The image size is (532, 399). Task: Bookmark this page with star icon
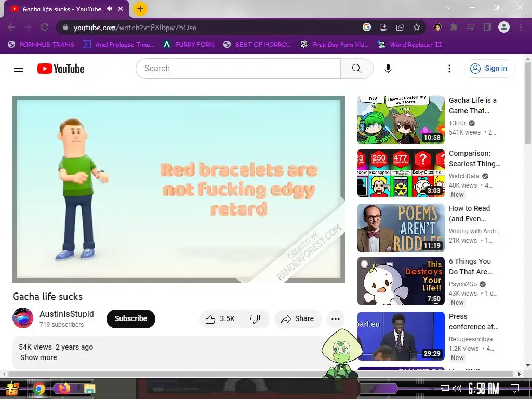[417, 27]
